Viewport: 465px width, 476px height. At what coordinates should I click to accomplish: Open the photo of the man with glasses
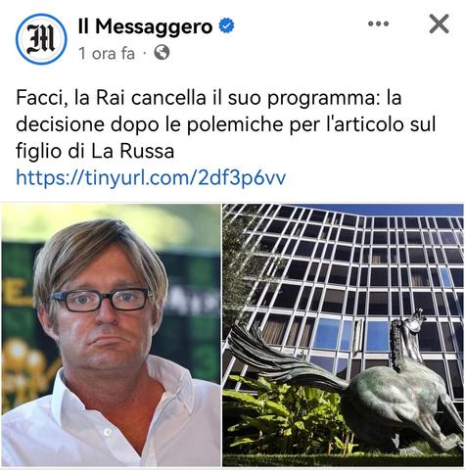(x=111, y=335)
